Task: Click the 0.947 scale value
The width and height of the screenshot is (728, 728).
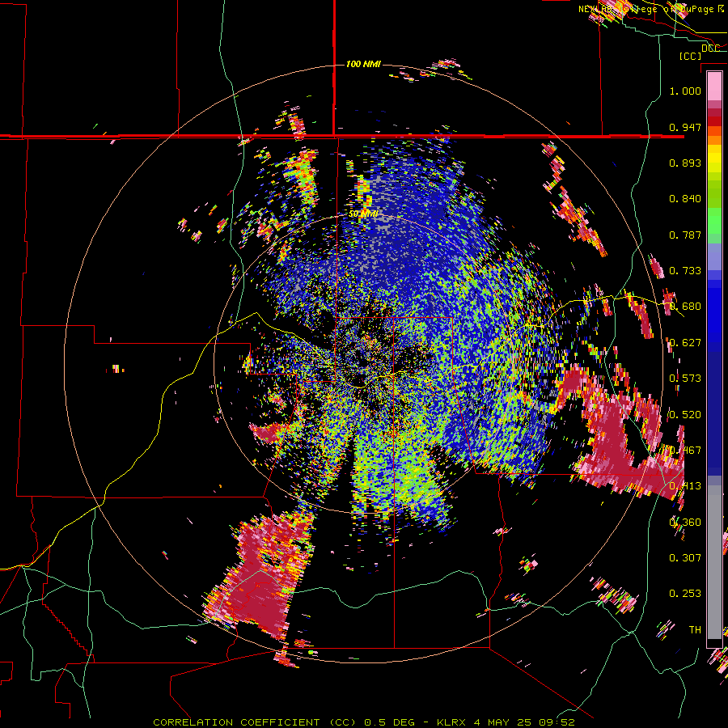Action: pos(685,127)
